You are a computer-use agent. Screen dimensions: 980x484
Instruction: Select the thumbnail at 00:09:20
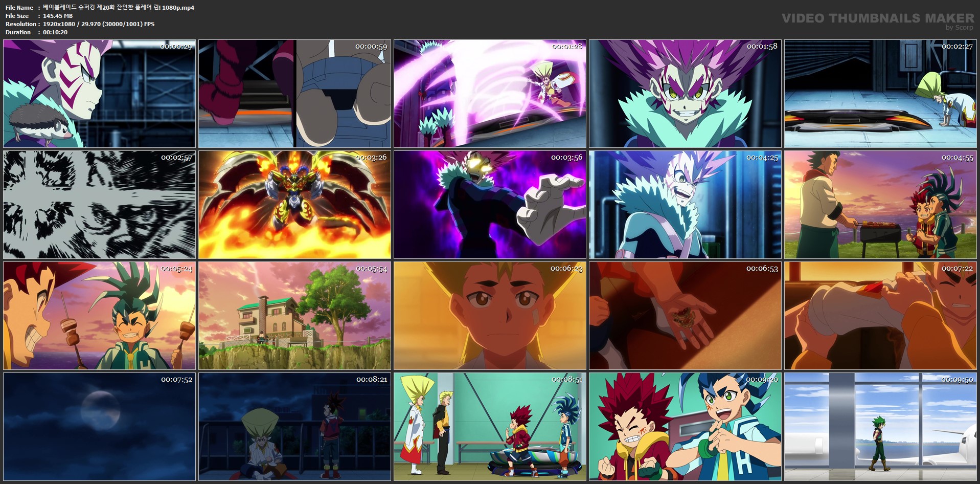(x=686, y=427)
